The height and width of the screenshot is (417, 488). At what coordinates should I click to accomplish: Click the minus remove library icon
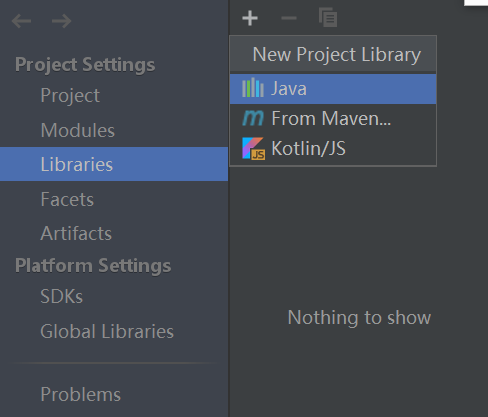coord(289,18)
